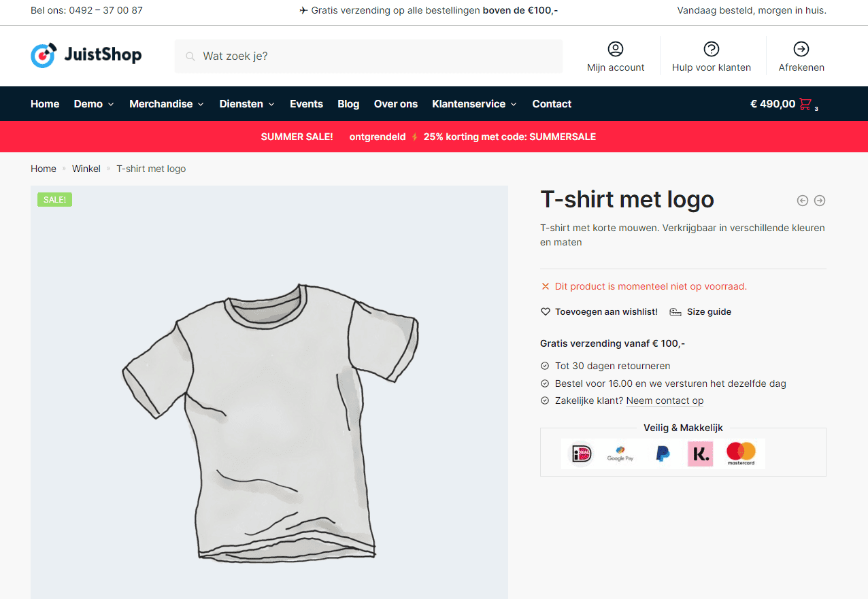Click the JuistShop logo

(86, 55)
